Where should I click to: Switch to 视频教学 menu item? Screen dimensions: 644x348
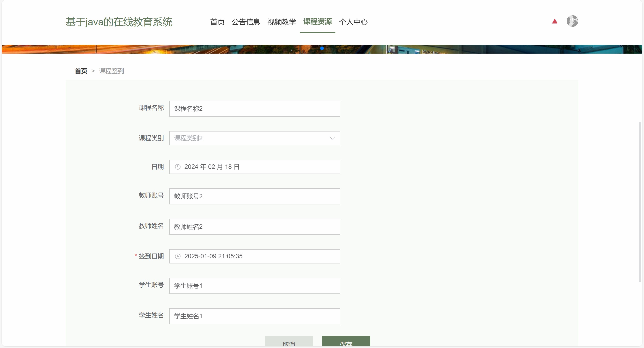282,22
